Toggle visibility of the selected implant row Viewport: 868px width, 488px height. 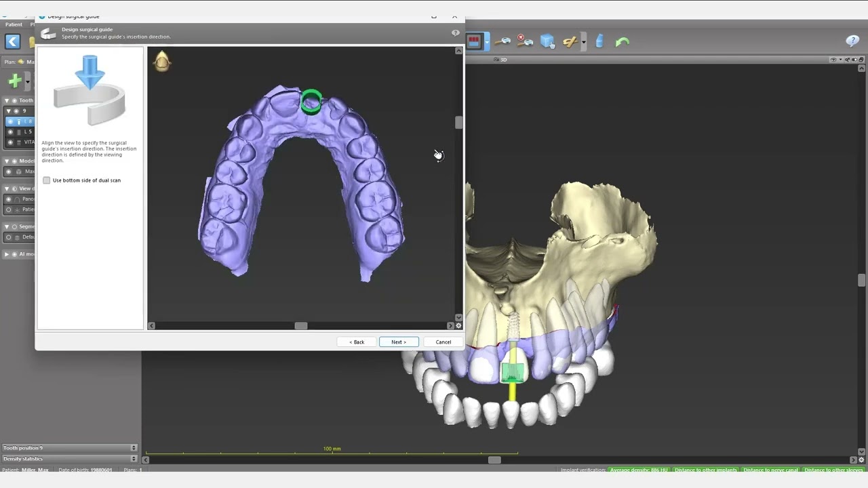(x=10, y=121)
